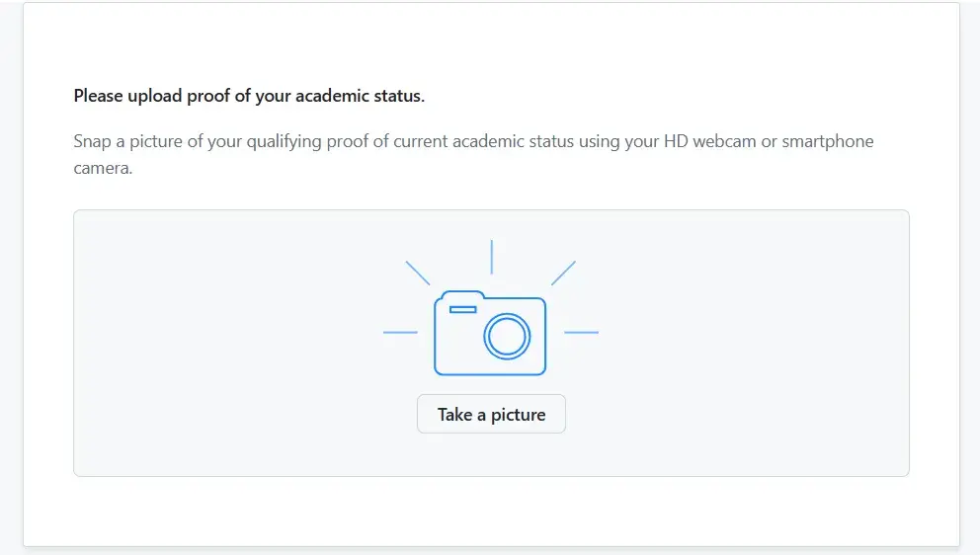Click the word "camera." on the second description line
Viewport: 980px width, 555px height.
pos(103,168)
